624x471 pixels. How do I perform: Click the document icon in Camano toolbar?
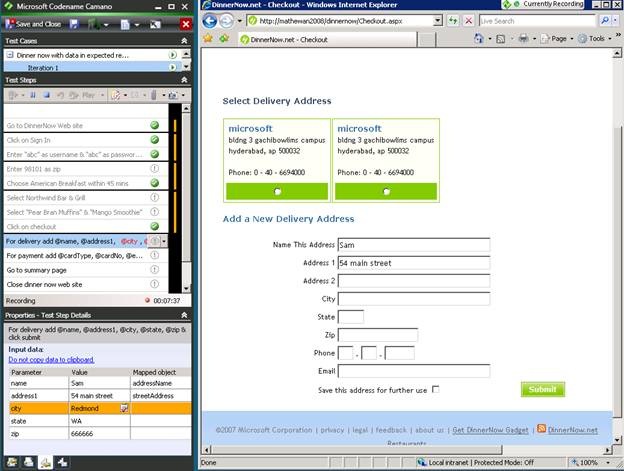[x=125, y=25]
